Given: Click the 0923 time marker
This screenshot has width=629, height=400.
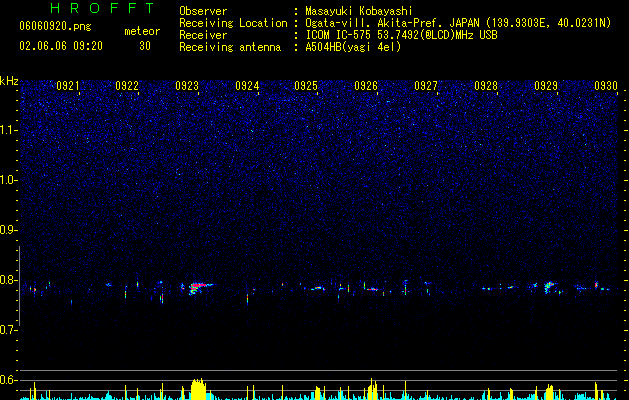Looking at the screenshot, I should pos(187,86).
